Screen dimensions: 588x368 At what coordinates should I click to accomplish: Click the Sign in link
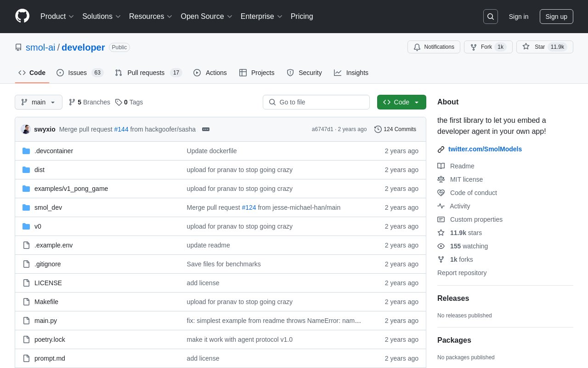coord(519,17)
